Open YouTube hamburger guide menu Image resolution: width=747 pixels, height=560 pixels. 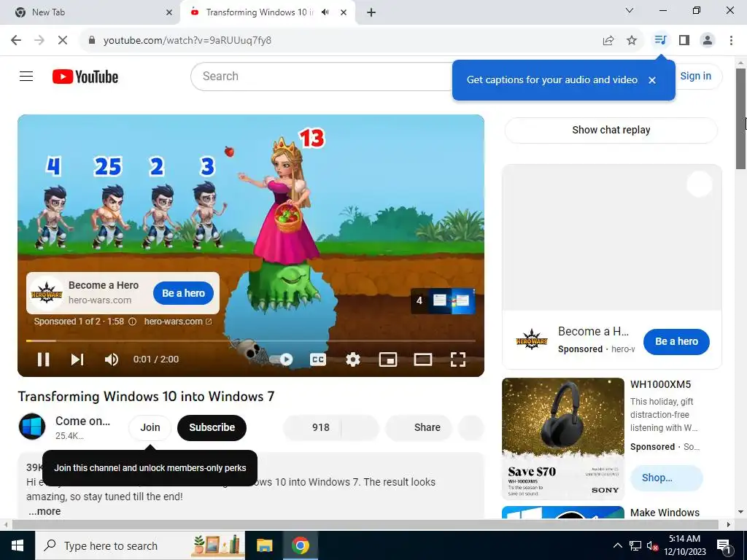pos(26,76)
